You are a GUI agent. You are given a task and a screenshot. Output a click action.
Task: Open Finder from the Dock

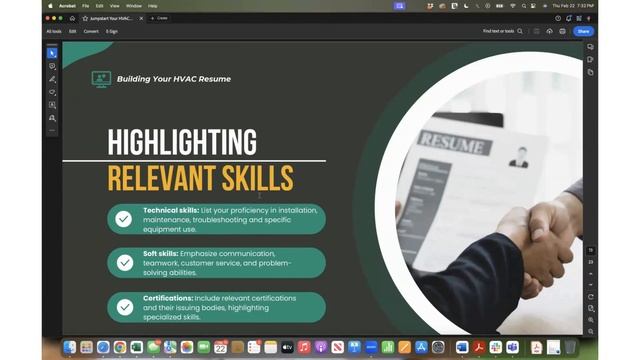pyautogui.click(x=70, y=347)
